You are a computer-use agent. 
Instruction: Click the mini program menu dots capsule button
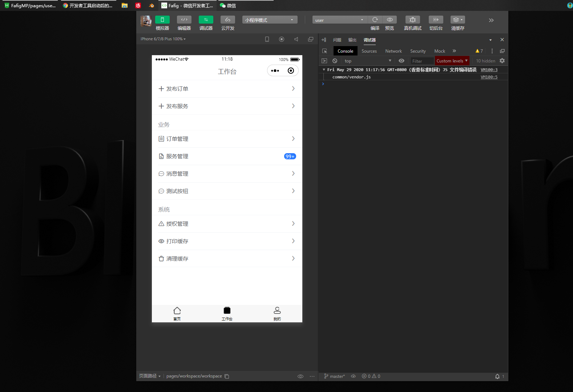pos(275,71)
